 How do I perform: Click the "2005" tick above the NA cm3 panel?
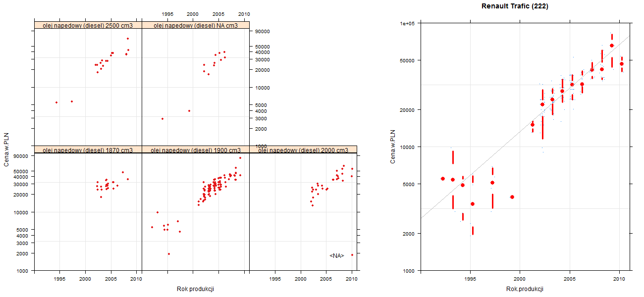218,14
